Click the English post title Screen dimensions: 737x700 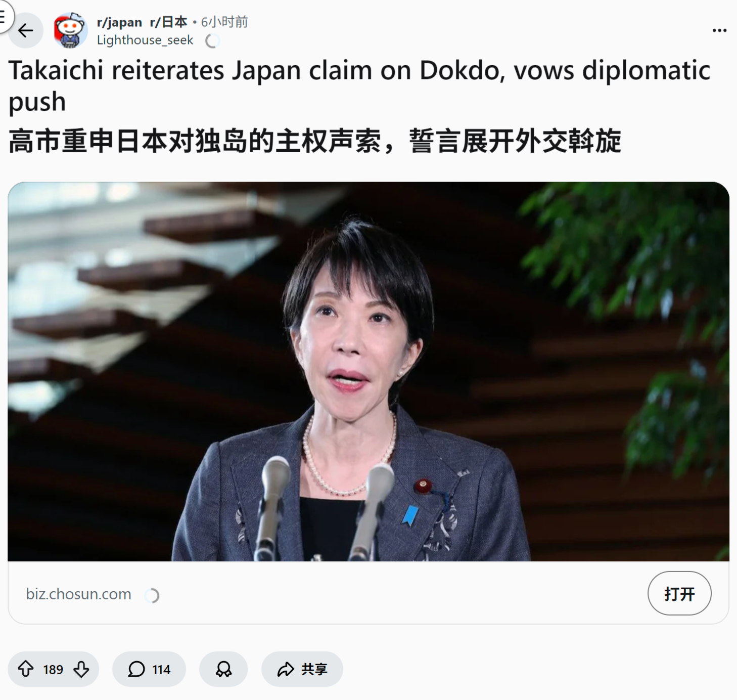(359, 85)
